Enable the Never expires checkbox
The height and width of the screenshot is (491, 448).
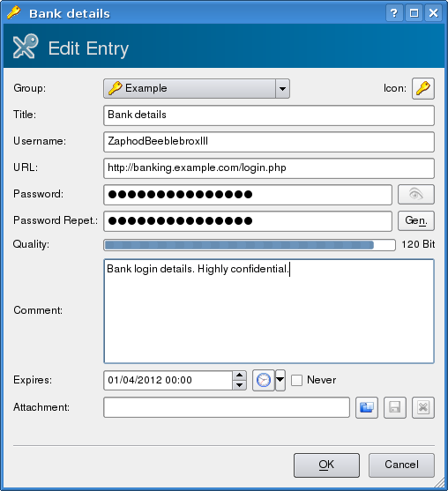[x=296, y=380]
